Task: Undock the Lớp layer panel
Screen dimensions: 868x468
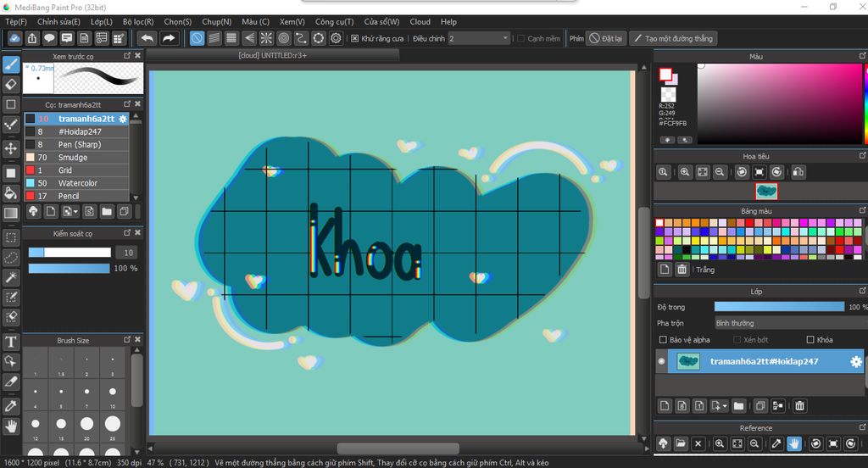Action: point(862,291)
